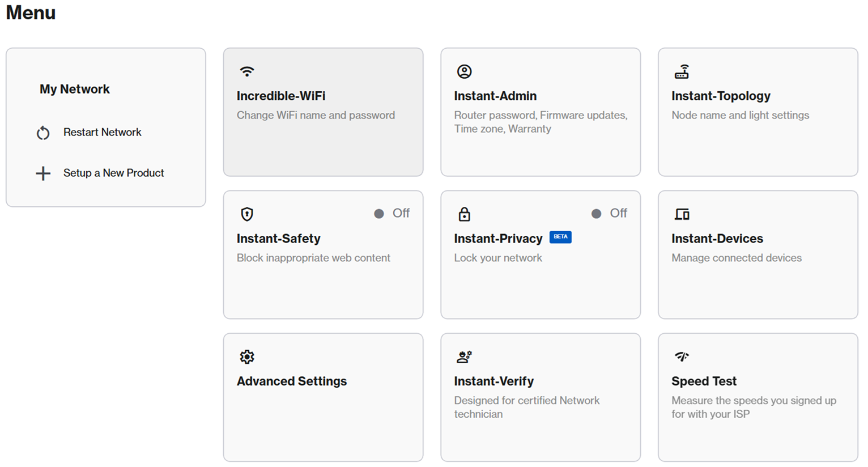The height and width of the screenshot is (467, 868).
Task: Click the devices icon on Instant-Devices card
Action: (x=682, y=214)
